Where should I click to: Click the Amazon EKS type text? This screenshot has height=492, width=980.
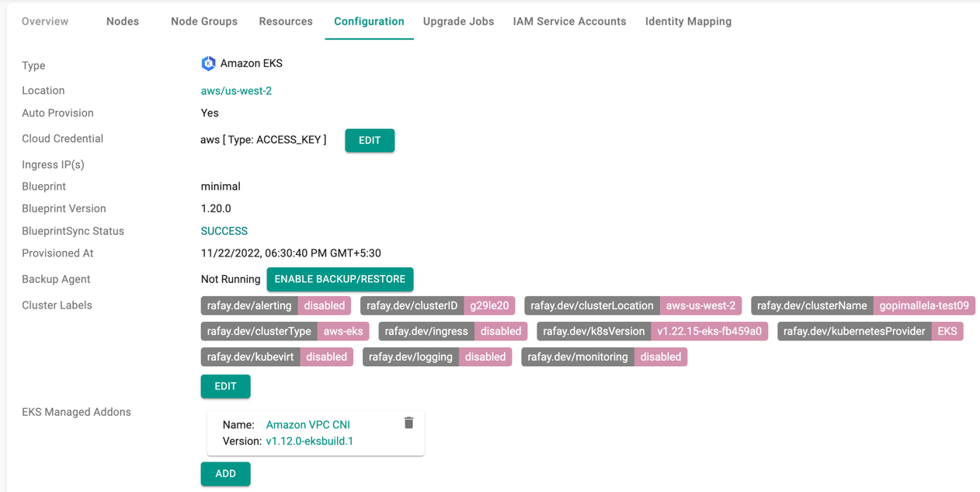pyautogui.click(x=251, y=64)
